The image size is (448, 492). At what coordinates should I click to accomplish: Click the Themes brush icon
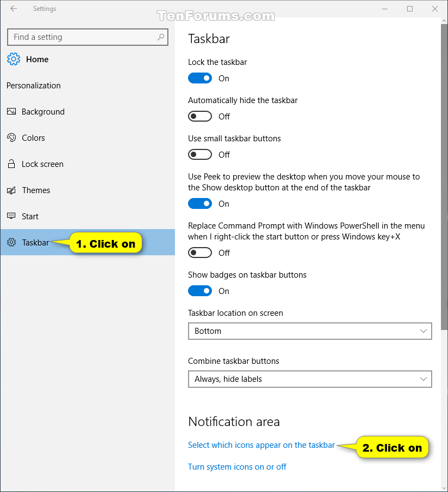pyautogui.click(x=11, y=190)
